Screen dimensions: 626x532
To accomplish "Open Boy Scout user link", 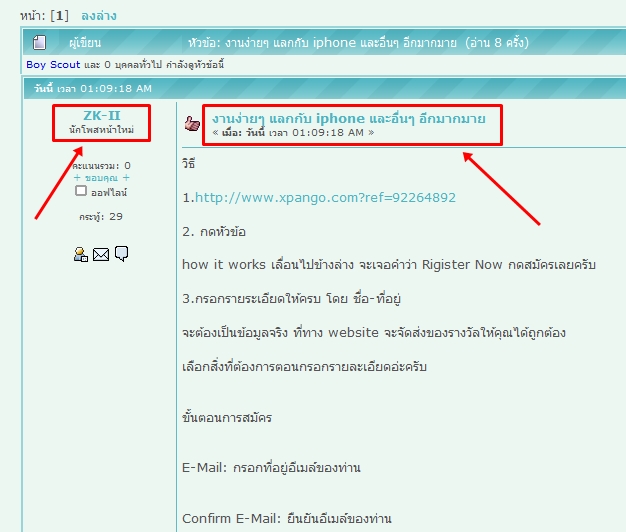I will (53, 65).
